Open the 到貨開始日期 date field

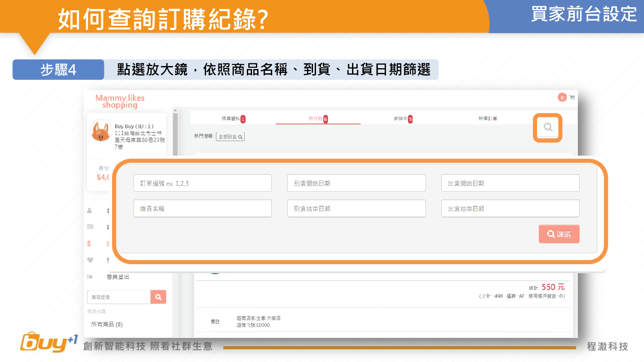tap(356, 183)
